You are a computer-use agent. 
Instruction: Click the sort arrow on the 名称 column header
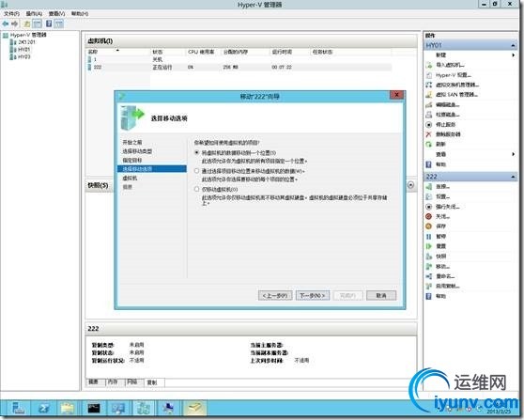117,50
